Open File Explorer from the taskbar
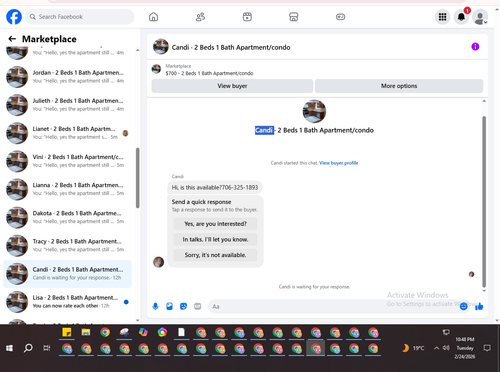Viewport: 500px width, 372px height. 86,332
